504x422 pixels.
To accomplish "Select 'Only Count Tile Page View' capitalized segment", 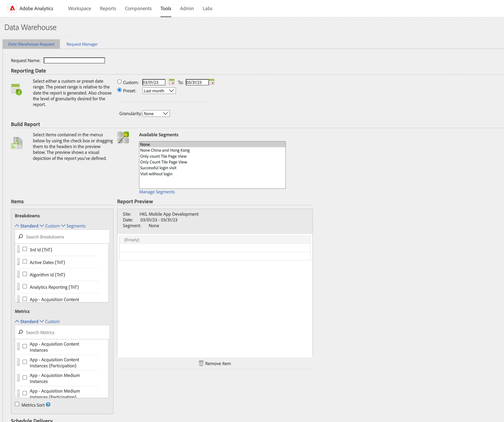I will point(212,162).
